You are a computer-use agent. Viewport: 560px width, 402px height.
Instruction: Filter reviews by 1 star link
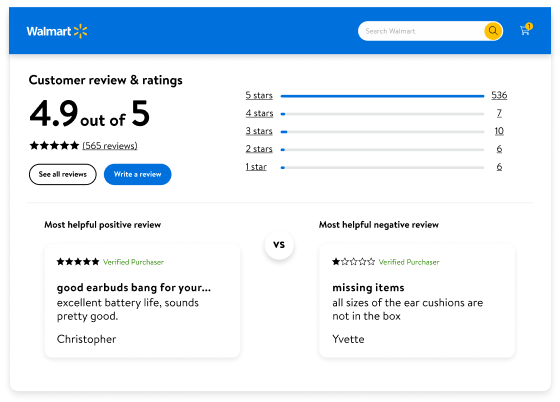(256, 167)
